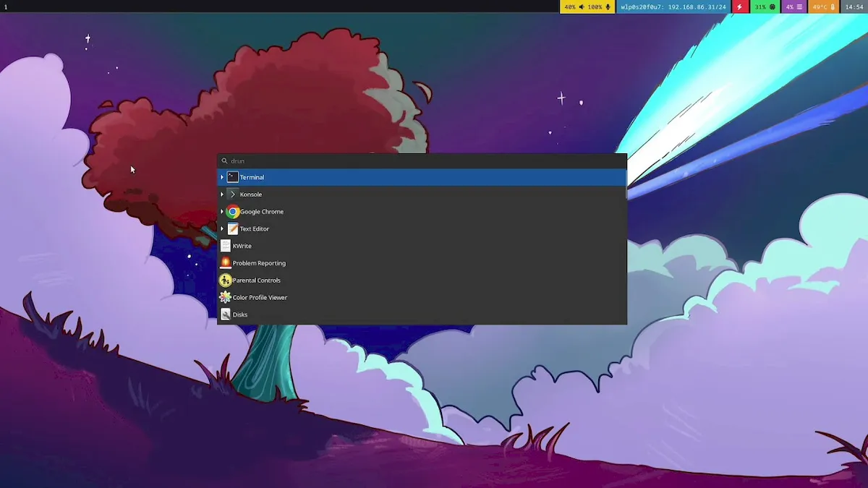
Task: Click the launcher list scrollbar
Action: tap(626, 184)
